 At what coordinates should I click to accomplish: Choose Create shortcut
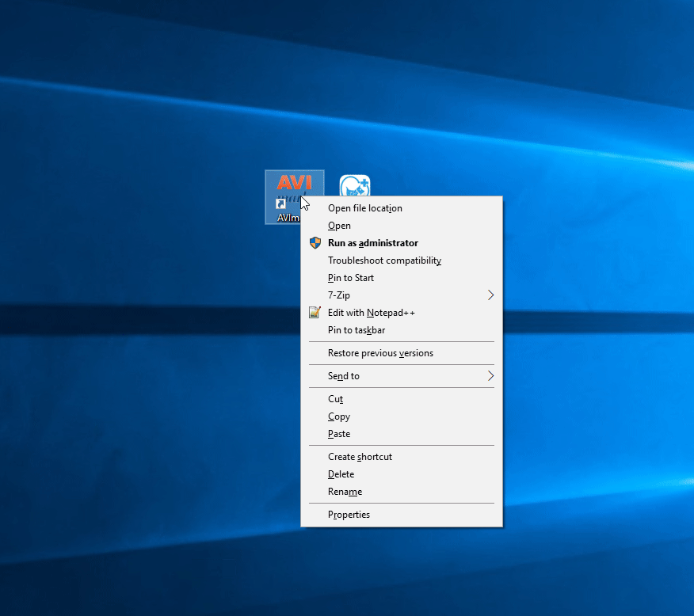402,457
